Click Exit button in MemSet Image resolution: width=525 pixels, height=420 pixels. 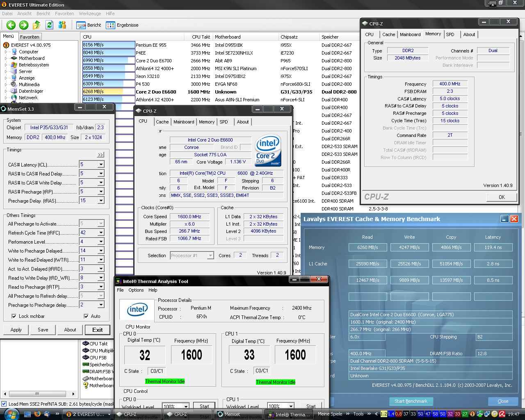point(98,330)
